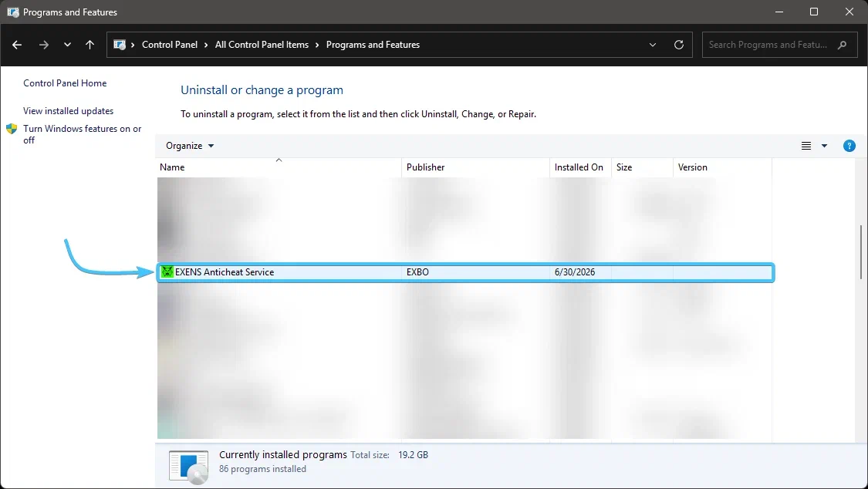Maximize the Programs and Features window
Screen dimensions: 868x489
tap(814, 12)
